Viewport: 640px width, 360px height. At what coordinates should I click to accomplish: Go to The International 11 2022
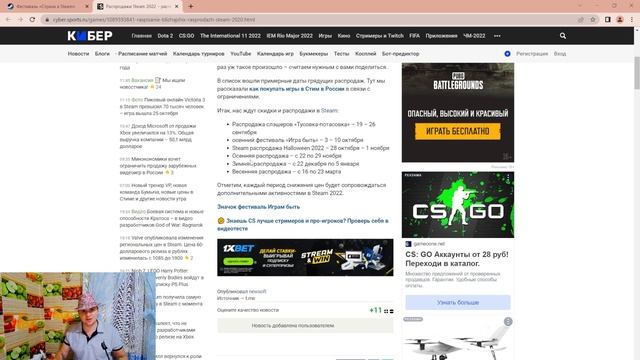point(230,36)
